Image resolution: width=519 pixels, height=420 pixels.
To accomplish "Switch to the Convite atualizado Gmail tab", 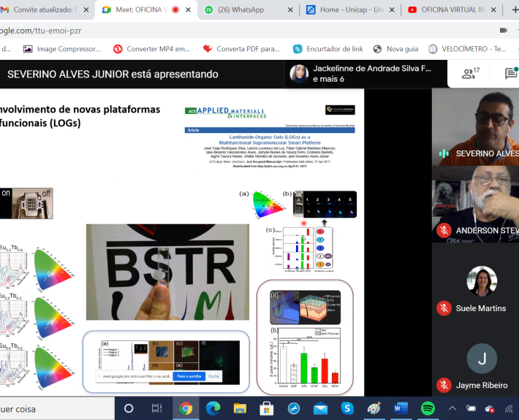I will (45, 9).
